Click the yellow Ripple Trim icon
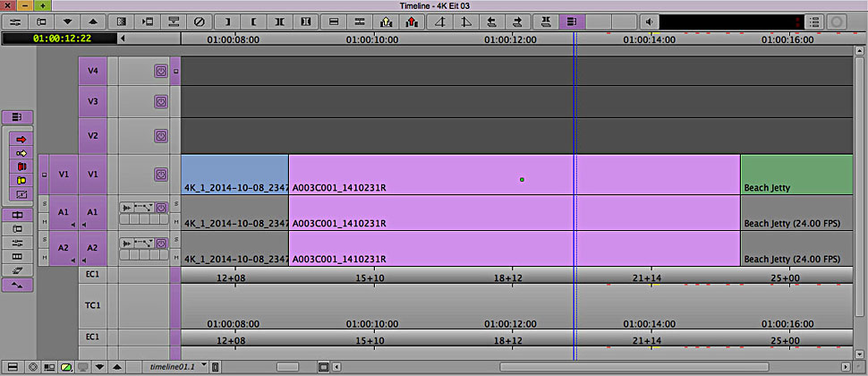868x376 pixels. tap(21, 180)
